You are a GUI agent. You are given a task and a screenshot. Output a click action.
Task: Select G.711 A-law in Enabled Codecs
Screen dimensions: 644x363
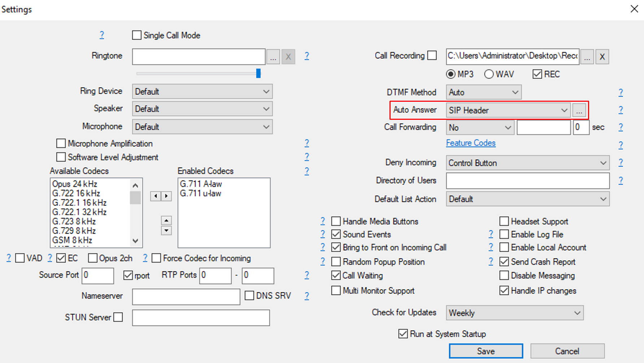pyautogui.click(x=201, y=184)
